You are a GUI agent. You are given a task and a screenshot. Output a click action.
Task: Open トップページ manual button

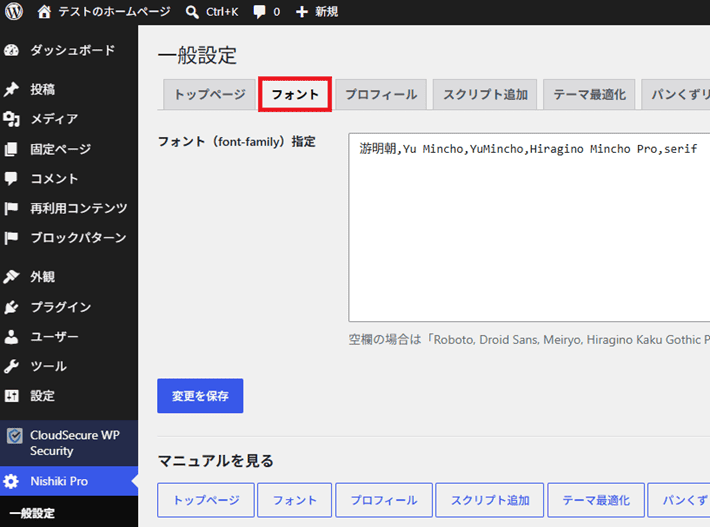click(206, 500)
